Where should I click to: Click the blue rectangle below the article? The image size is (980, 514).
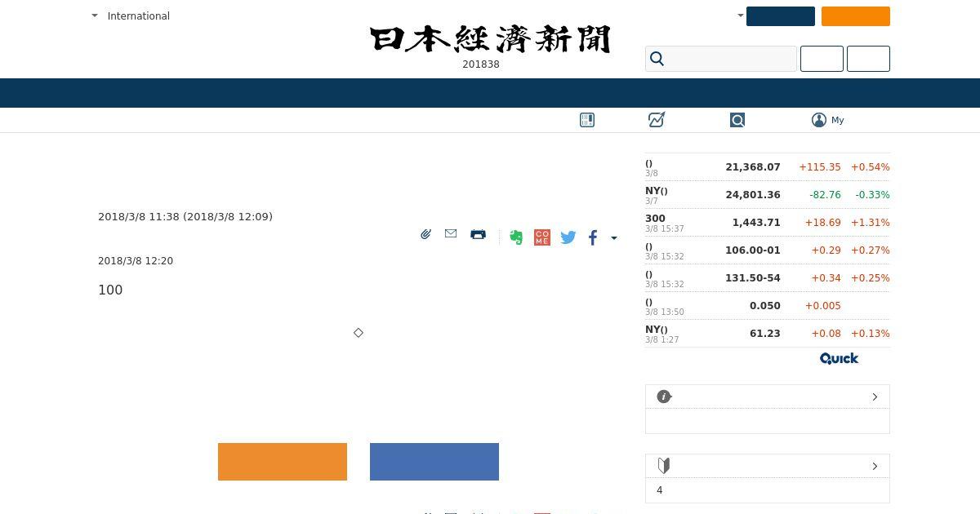coord(434,462)
